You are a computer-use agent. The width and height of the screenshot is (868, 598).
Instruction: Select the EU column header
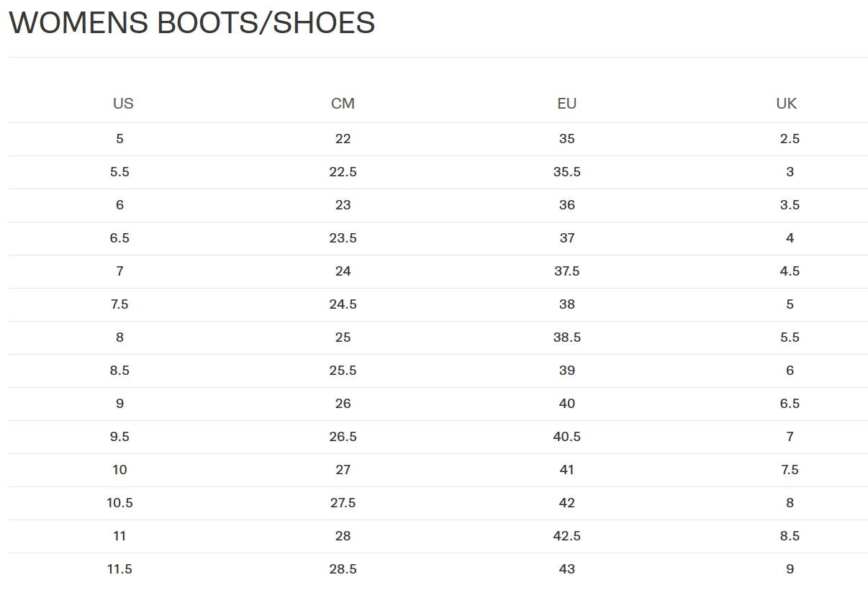567,104
